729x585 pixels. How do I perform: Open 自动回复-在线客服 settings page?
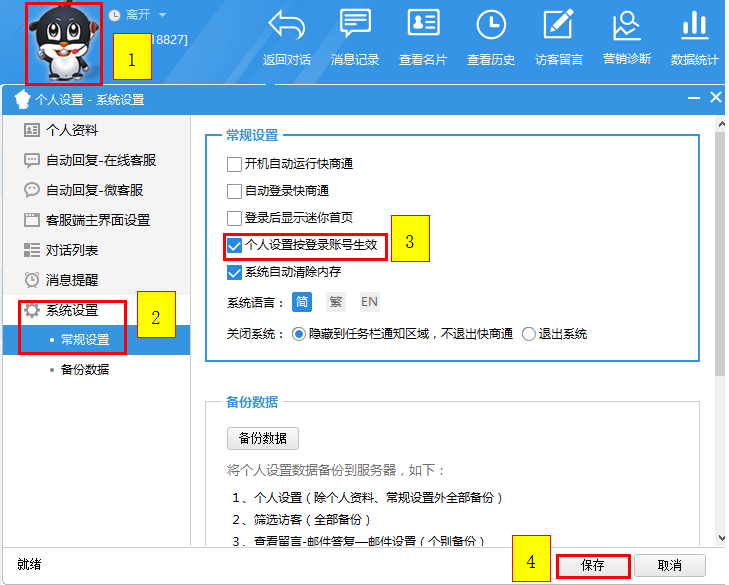(100, 160)
